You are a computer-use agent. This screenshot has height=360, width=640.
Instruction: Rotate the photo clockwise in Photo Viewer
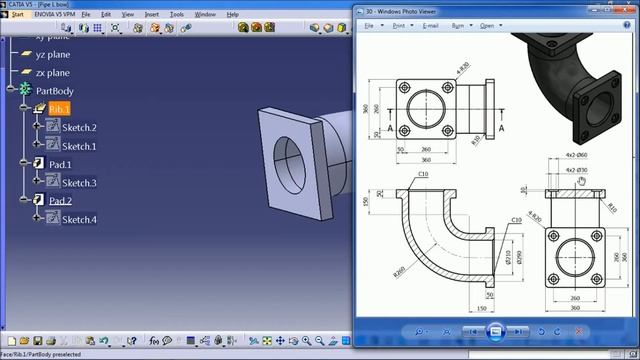click(x=557, y=332)
